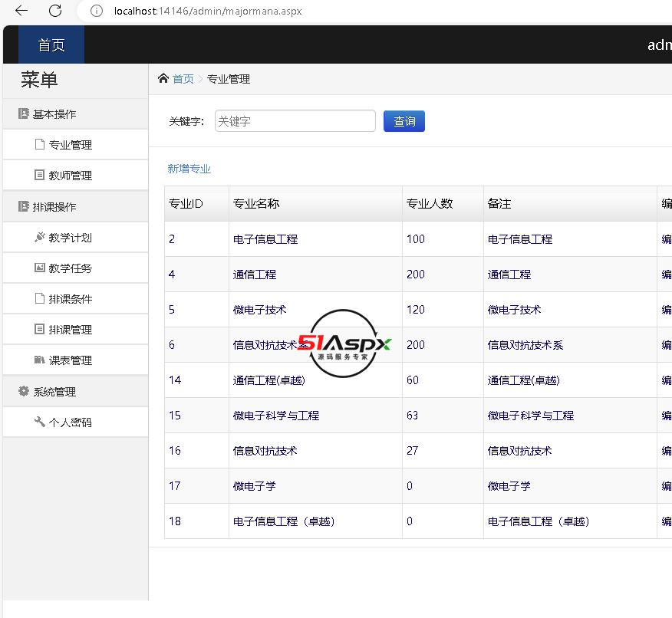Go to 排课条件 menu item

(70, 299)
